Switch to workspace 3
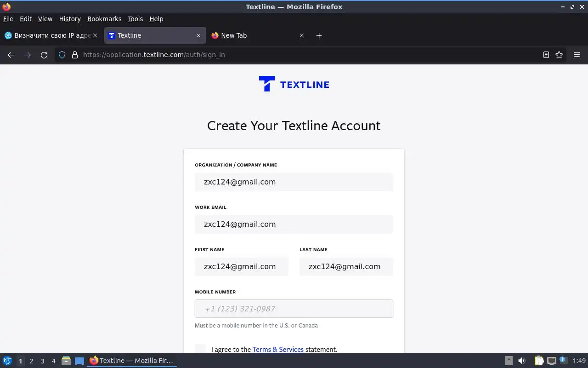The height and width of the screenshot is (368, 588). point(43,361)
